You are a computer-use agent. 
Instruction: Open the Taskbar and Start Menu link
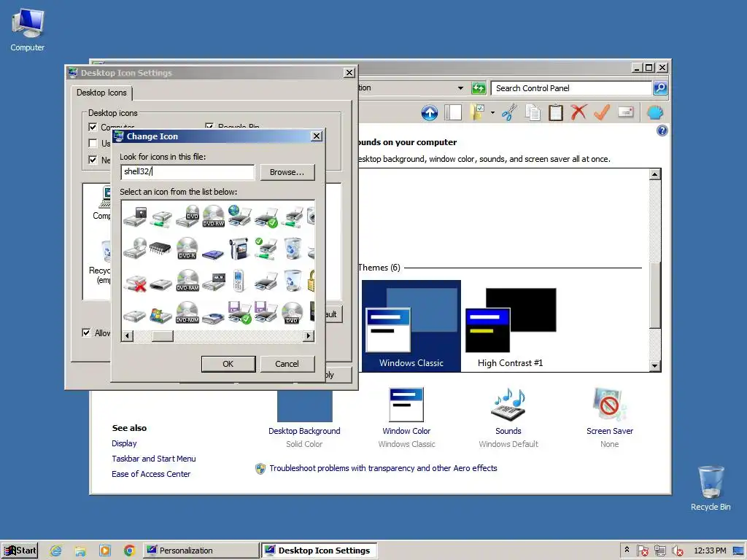[x=154, y=459]
